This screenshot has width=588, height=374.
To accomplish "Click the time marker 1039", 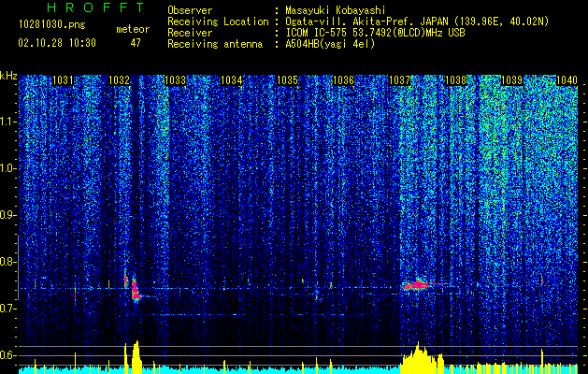I will click(x=512, y=79).
